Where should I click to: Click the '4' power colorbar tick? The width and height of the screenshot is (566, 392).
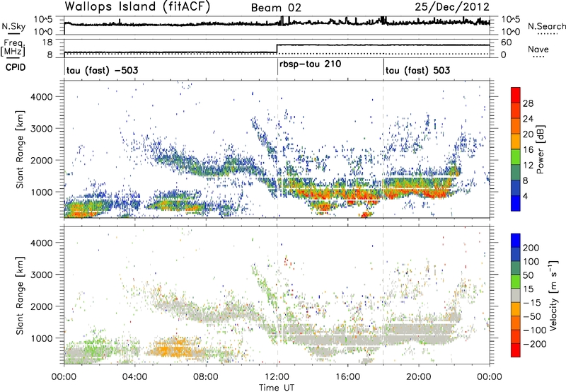[x=525, y=196]
